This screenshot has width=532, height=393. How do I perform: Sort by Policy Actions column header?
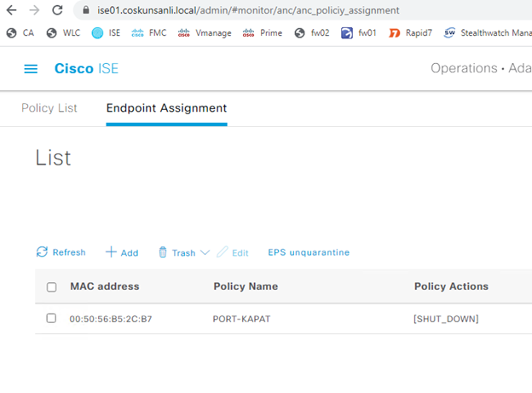[451, 286]
